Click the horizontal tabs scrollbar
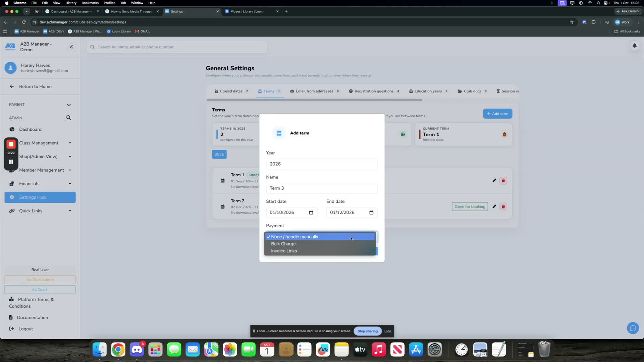Viewport: 644px width, 362px height. pyautogui.click(x=314, y=100)
